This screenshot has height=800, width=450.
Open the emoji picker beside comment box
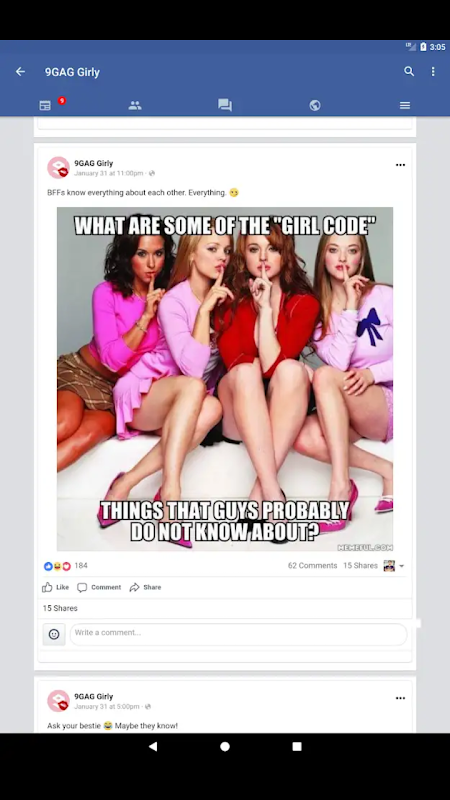pyautogui.click(x=54, y=634)
